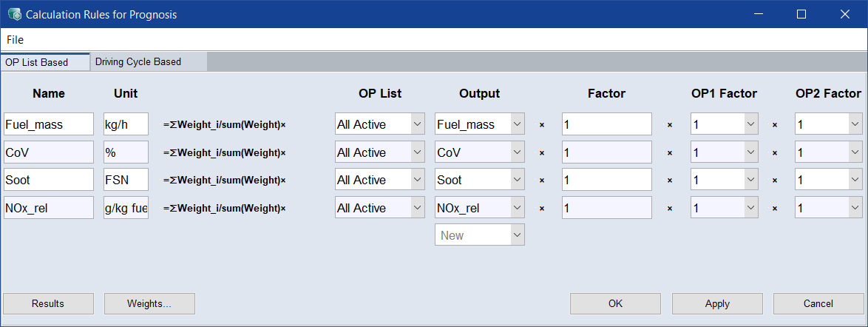868x327 pixels.
Task: Click the g/kg fuel unit field
Action: point(126,208)
